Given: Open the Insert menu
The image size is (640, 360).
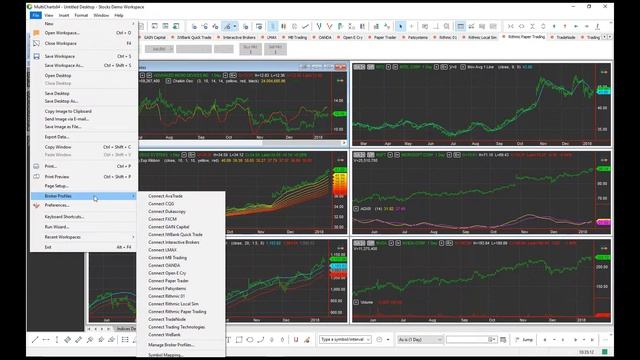Looking at the screenshot, I should pyautogui.click(x=64, y=15).
